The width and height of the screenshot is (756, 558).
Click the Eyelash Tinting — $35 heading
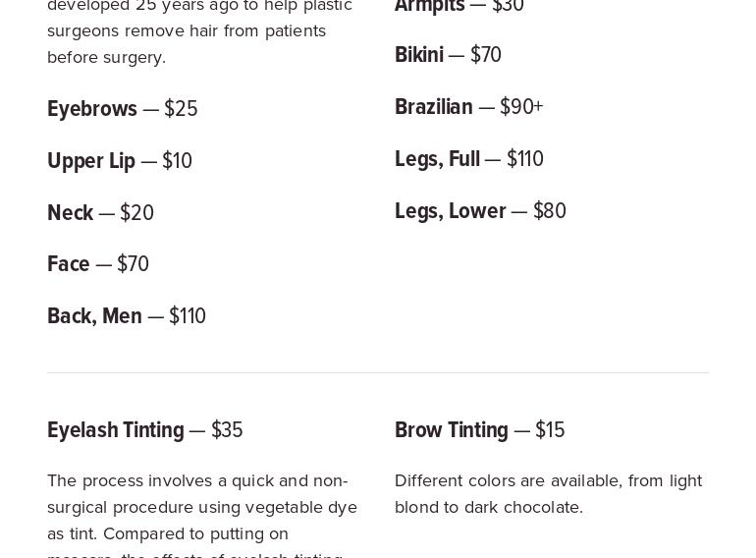point(144,430)
